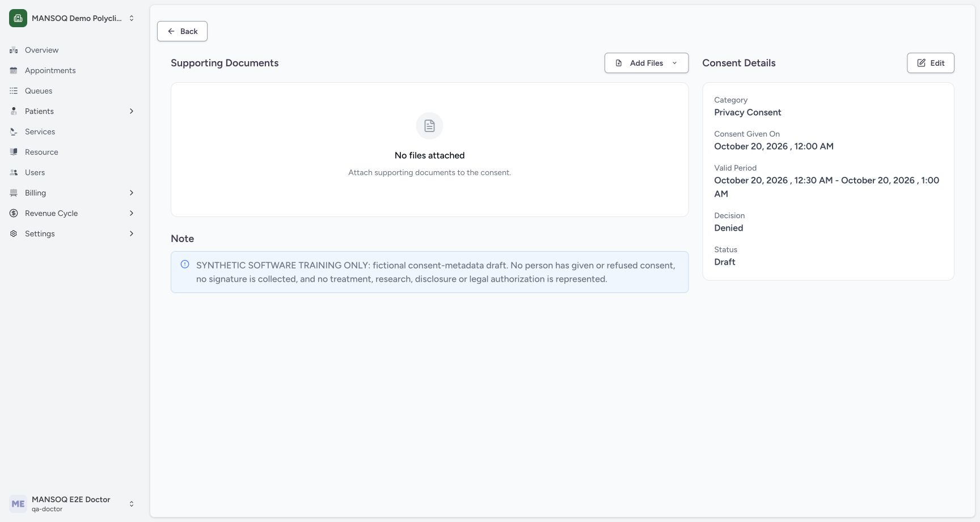Image resolution: width=980 pixels, height=522 pixels.
Task: Click the MANSOQ green clinic logo icon
Action: (18, 18)
